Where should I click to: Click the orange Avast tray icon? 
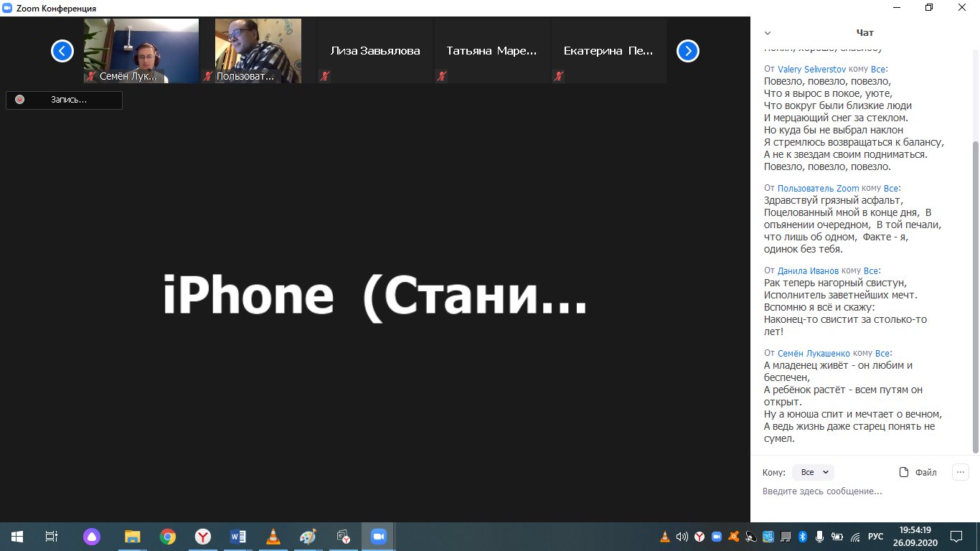[x=733, y=537]
